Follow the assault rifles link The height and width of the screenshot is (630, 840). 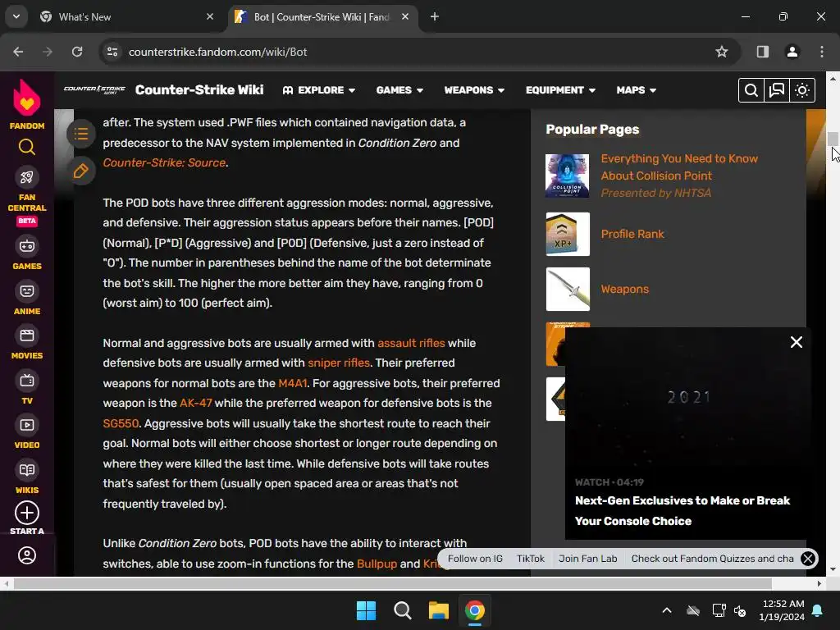coord(411,343)
